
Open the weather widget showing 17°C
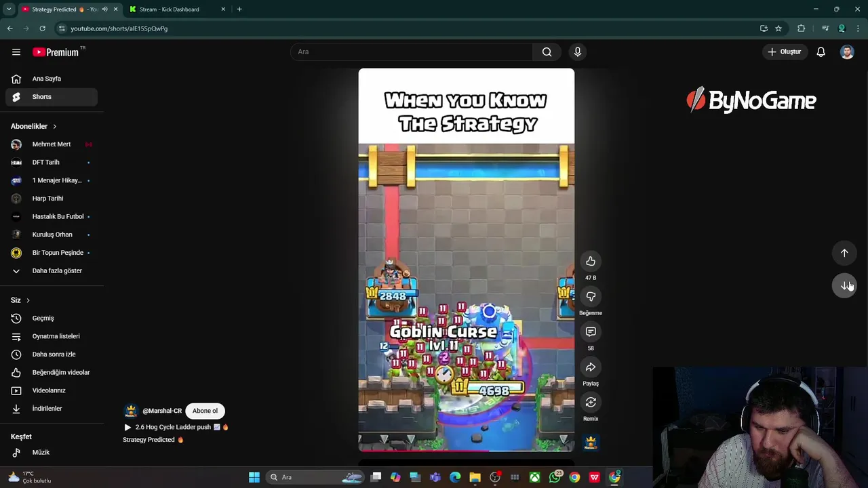pos(28,477)
